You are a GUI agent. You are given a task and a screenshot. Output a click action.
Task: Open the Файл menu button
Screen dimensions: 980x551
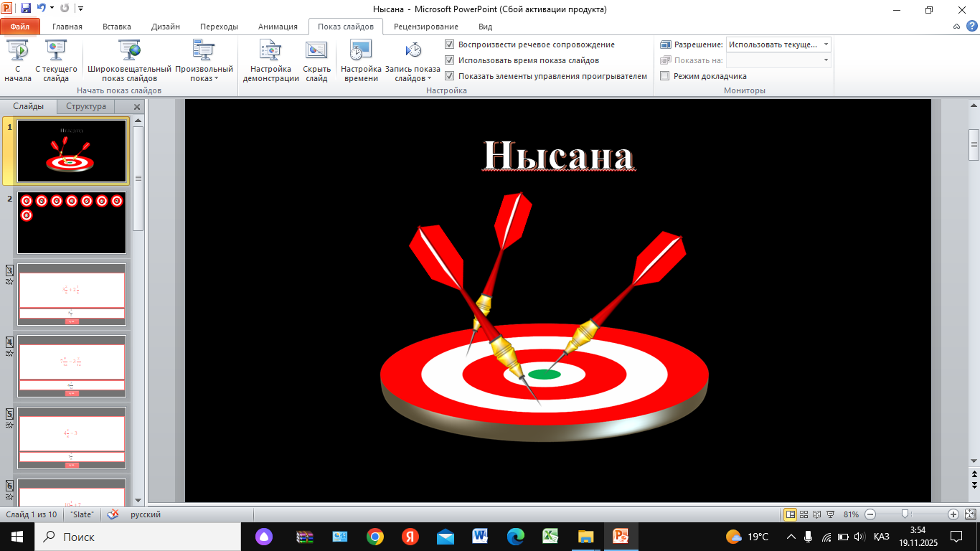20,27
